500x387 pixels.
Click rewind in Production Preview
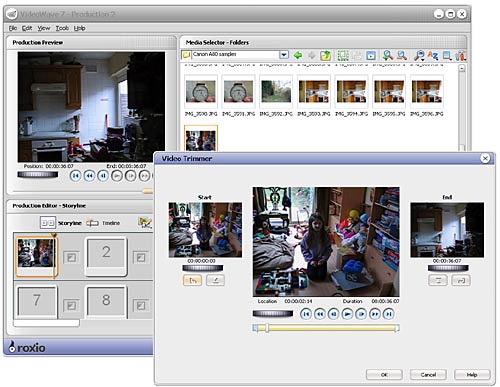(89, 175)
